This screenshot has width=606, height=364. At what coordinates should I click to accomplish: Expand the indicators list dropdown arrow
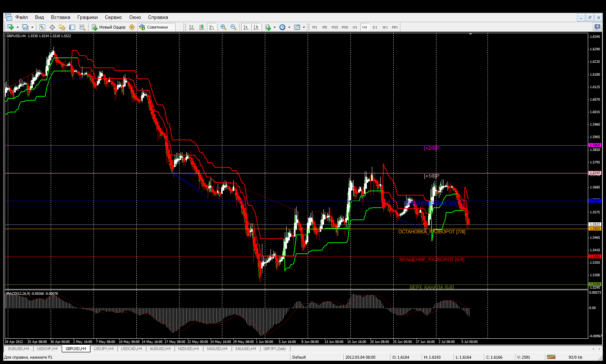274,27
